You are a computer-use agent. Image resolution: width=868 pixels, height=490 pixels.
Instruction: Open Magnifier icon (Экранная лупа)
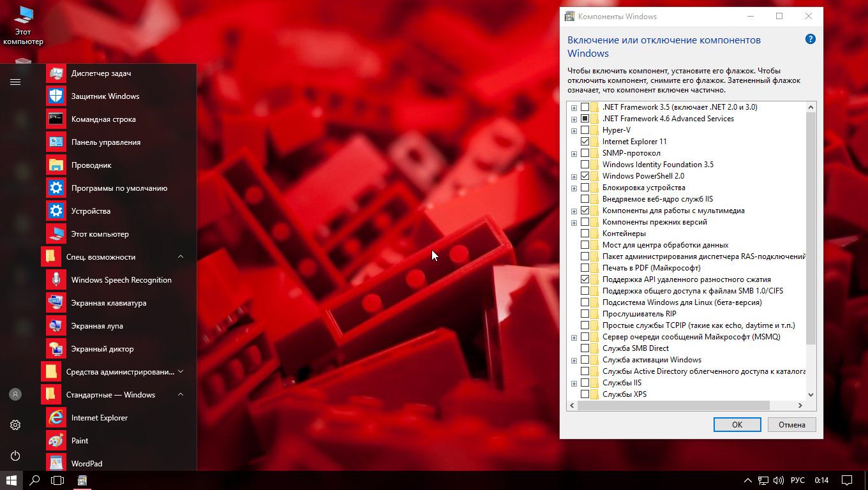coord(56,326)
